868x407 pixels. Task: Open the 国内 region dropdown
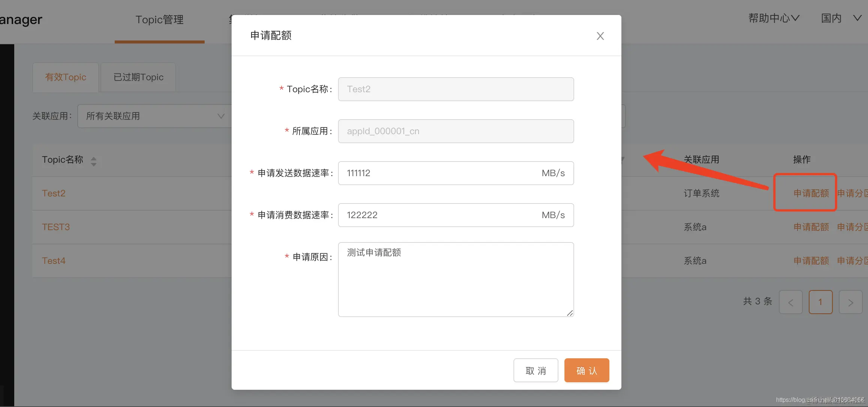[841, 18]
